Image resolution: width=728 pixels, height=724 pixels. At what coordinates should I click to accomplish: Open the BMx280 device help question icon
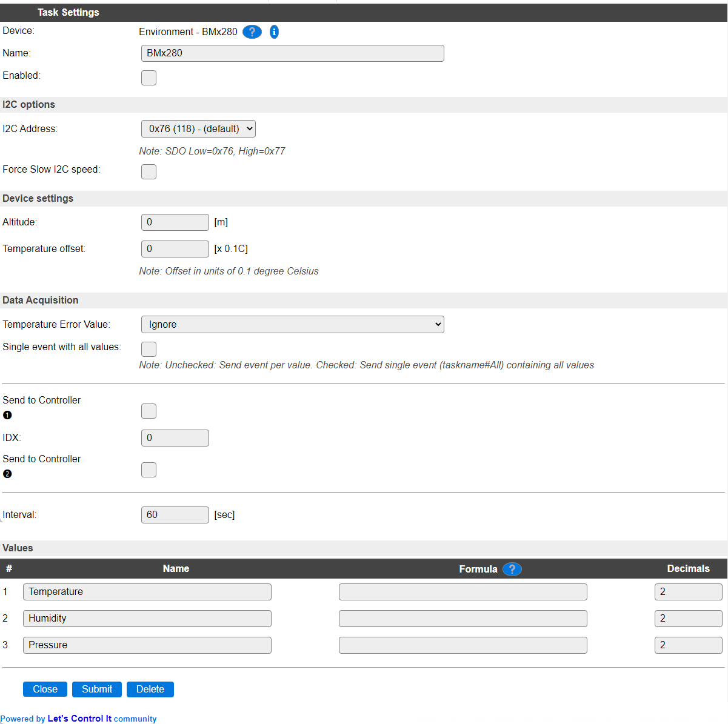point(252,32)
